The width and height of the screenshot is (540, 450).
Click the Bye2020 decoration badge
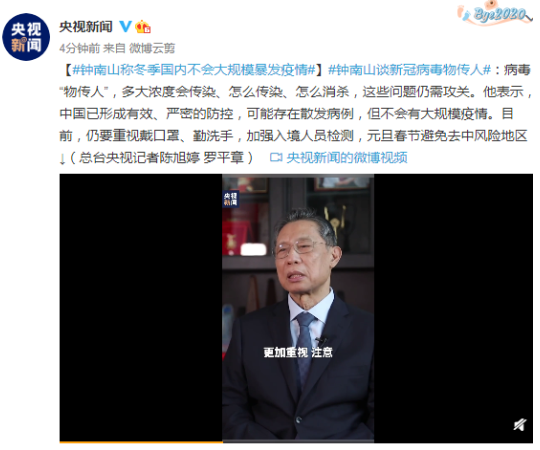pyautogui.click(x=495, y=14)
